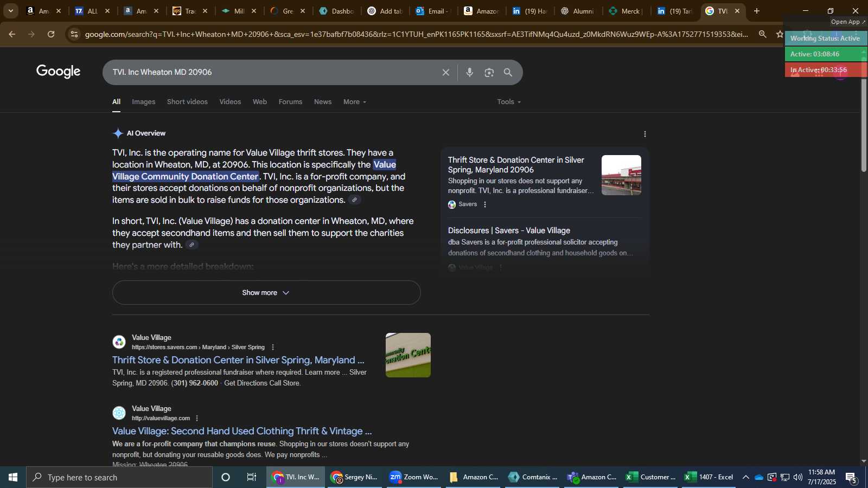The image size is (868, 488).
Task: Click the browser address bar URL
Action: pyautogui.click(x=416, y=34)
